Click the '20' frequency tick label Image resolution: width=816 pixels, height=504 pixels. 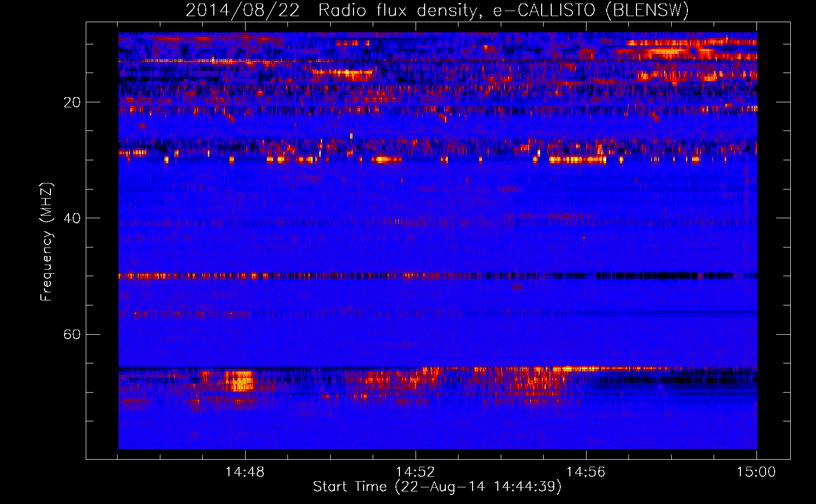coord(72,102)
